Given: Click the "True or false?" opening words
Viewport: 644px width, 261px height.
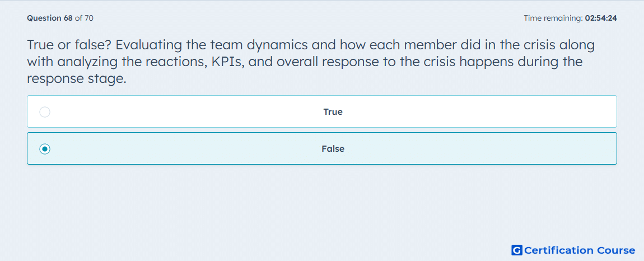Looking at the screenshot, I should tap(69, 45).
